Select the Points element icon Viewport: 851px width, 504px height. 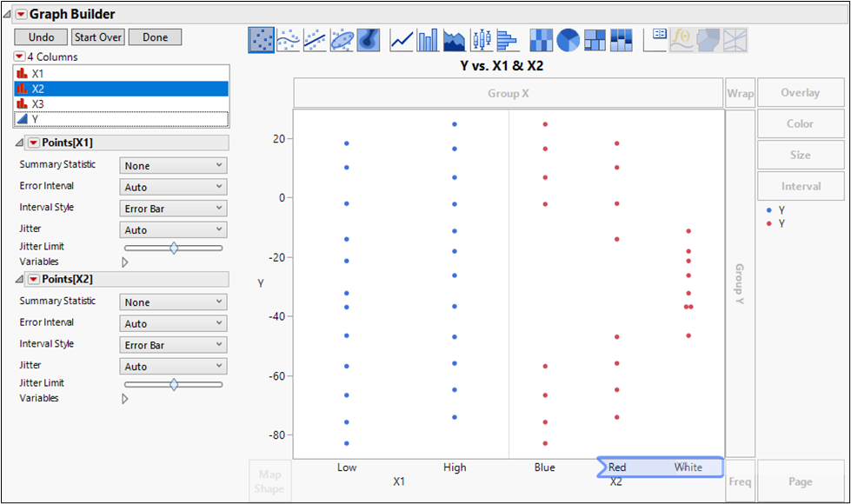point(262,40)
